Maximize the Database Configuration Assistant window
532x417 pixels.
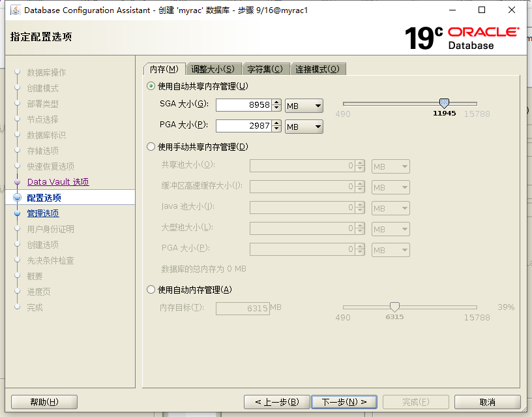[x=482, y=10]
